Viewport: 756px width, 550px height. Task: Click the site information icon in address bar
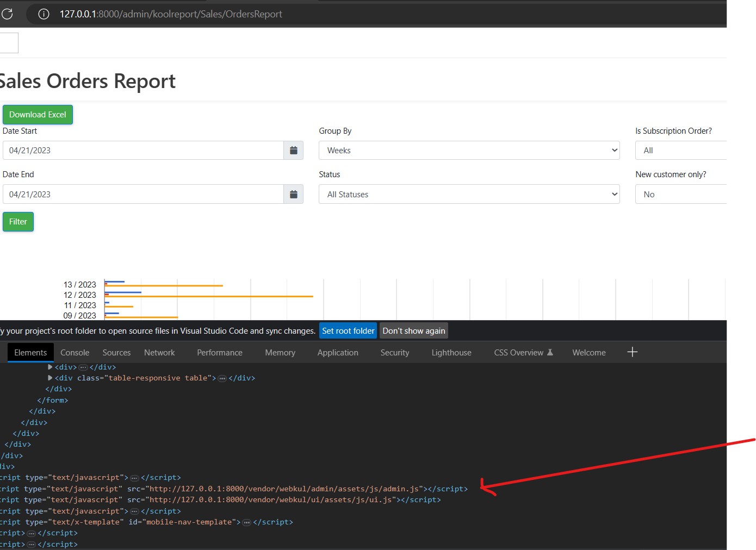44,14
